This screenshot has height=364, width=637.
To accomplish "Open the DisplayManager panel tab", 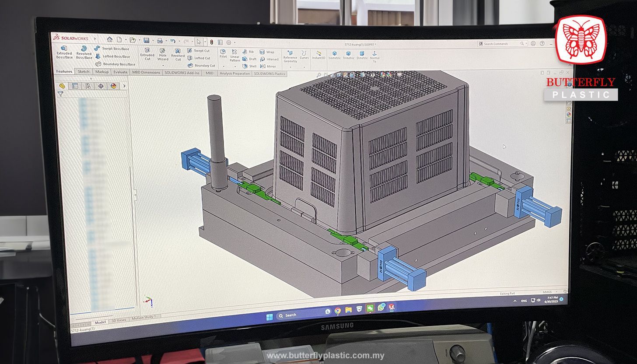I will [113, 86].
